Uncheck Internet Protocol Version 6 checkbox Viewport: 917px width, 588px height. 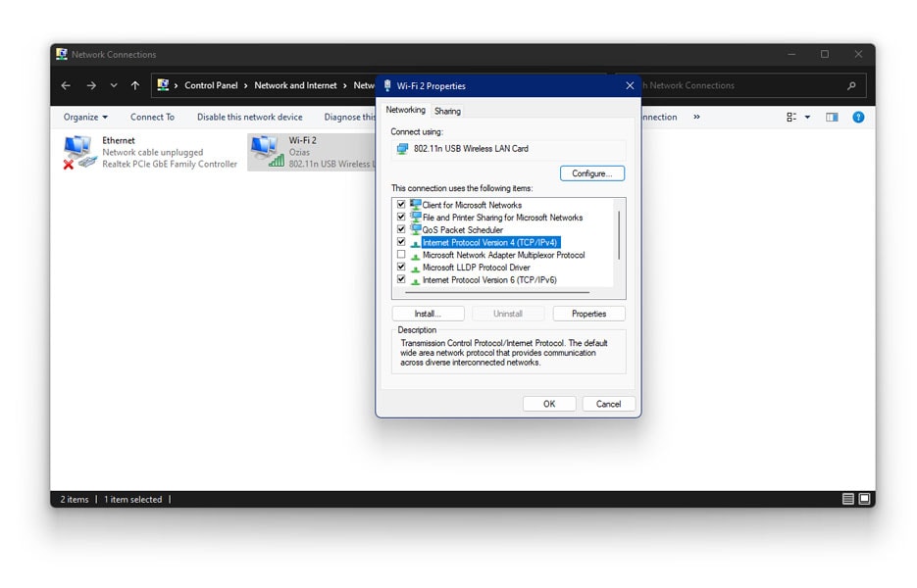pos(401,279)
